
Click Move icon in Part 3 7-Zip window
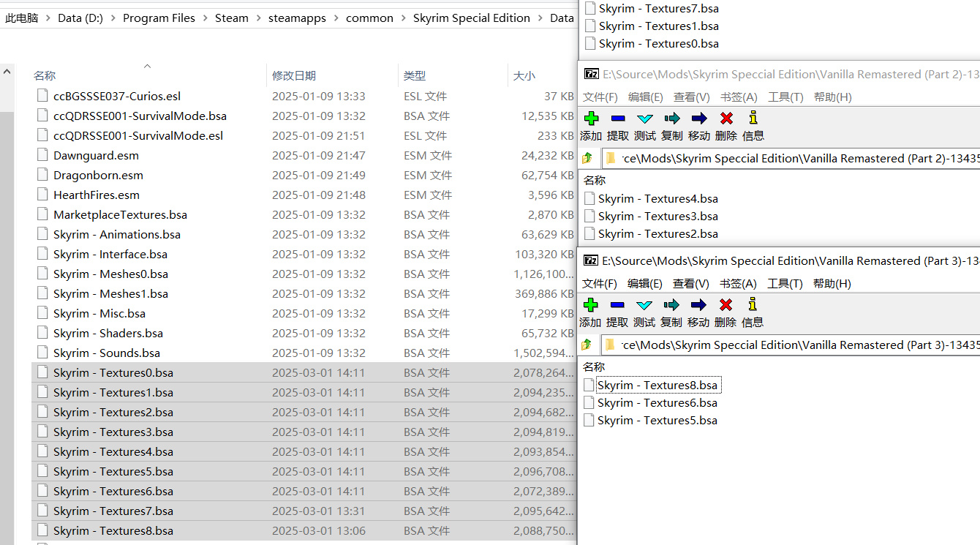698,305
